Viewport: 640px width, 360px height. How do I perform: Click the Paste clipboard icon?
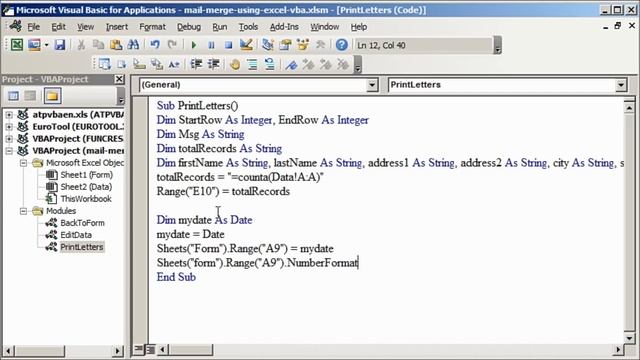pyautogui.click(x=116, y=44)
